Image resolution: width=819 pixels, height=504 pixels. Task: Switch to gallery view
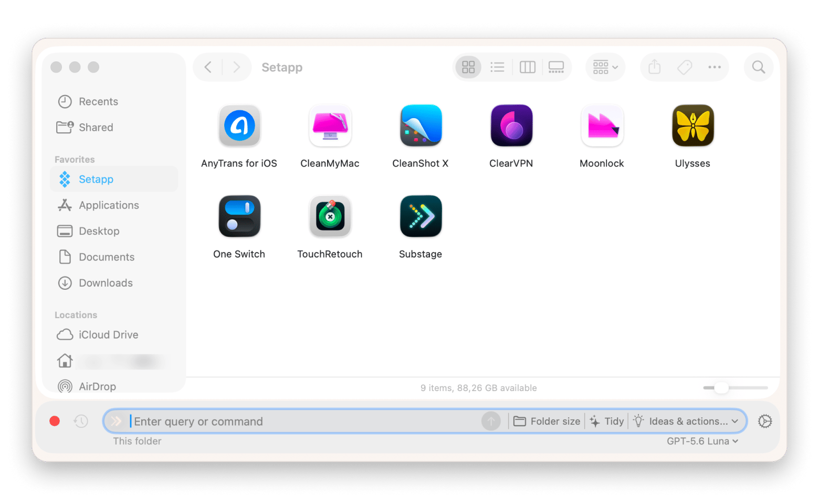click(556, 67)
